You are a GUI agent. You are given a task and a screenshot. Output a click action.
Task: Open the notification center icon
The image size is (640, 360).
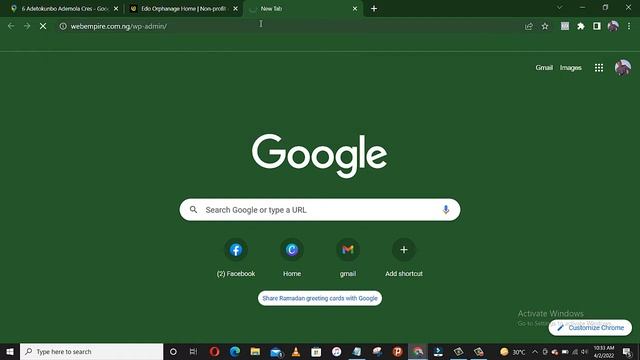[x=627, y=351]
